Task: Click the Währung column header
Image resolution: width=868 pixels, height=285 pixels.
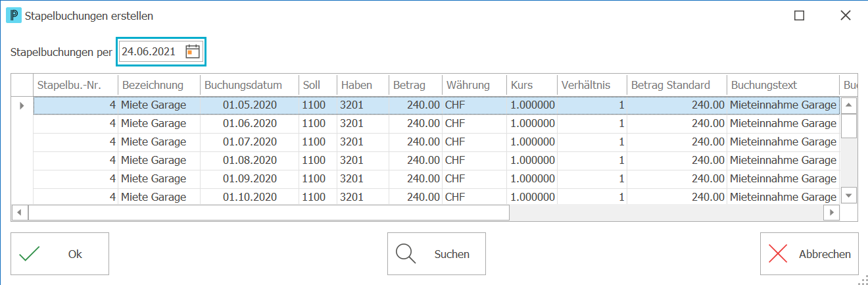Action: (474, 85)
